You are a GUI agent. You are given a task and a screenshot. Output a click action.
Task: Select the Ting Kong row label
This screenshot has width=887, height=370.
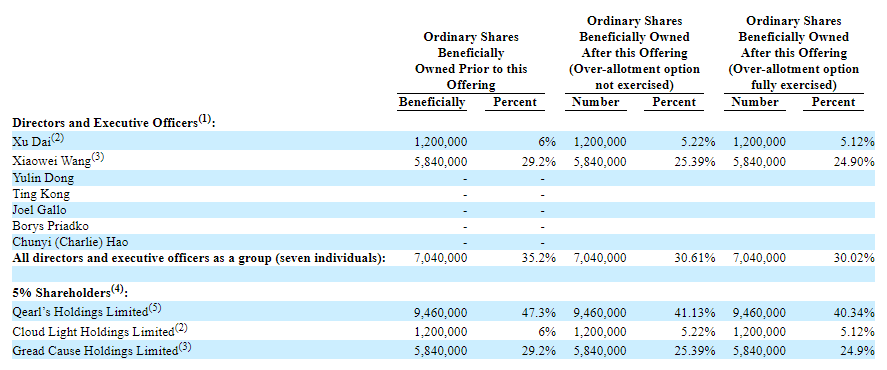click(41, 194)
